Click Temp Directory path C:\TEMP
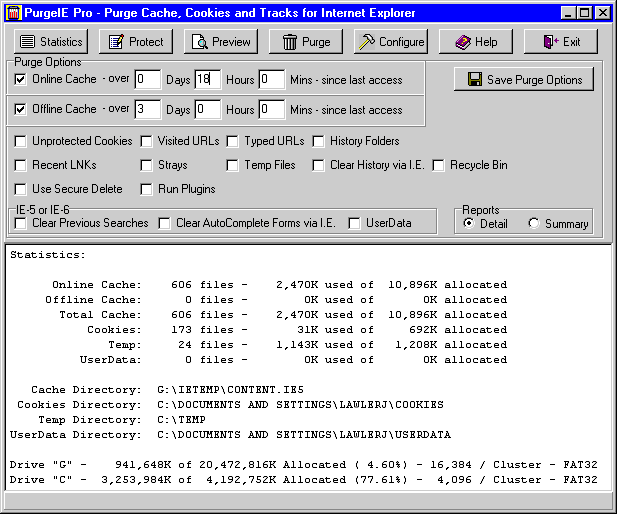Image resolution: width=617 pixels, height=514 pixels. point(181,420)
